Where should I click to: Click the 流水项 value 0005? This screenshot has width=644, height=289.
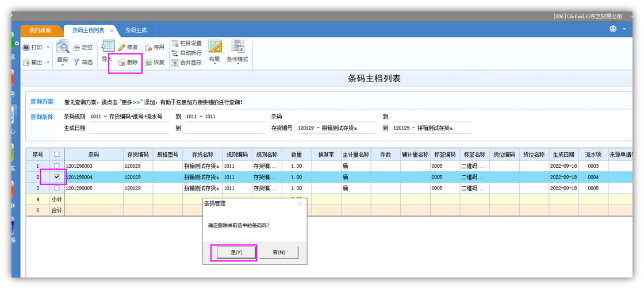click(593, 188)
